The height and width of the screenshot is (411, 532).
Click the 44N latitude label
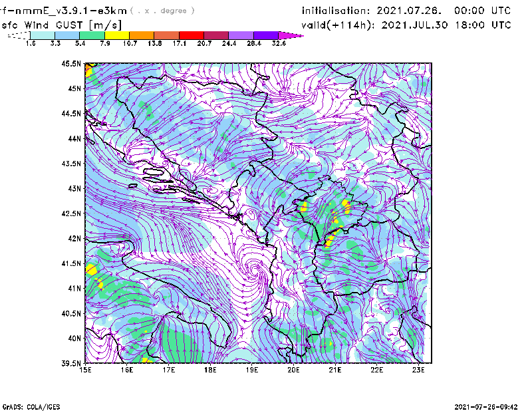click(74, 138)
